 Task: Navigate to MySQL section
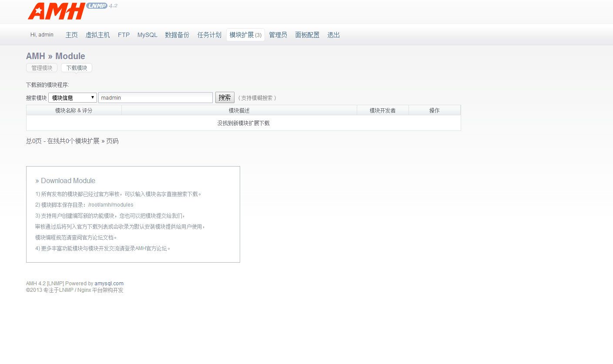coord(147,35)
